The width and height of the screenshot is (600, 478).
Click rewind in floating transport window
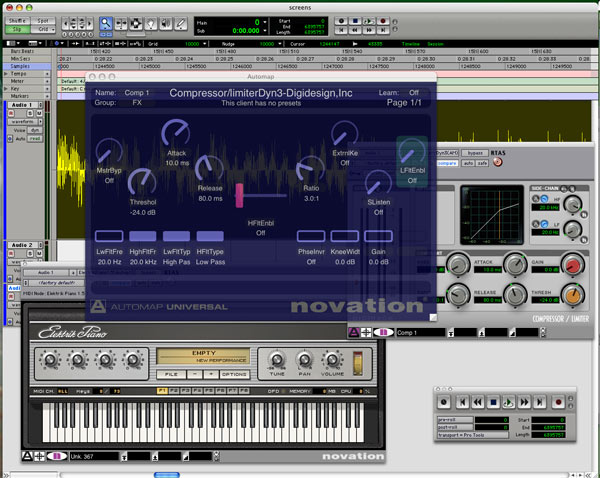(478, 402)
